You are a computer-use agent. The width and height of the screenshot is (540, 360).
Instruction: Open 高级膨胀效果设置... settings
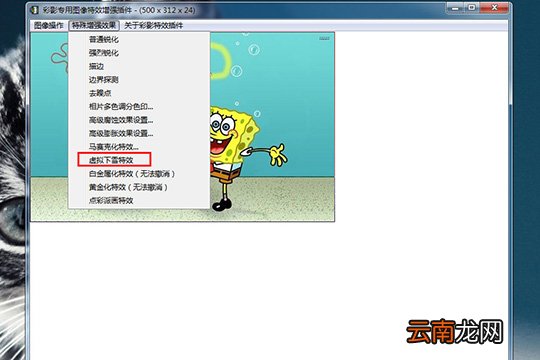(139, 134)
